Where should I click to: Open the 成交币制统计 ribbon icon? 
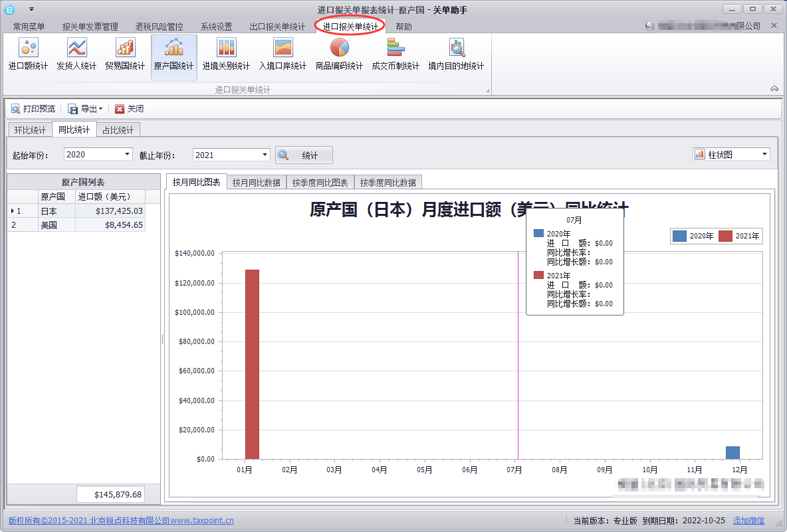395,55
